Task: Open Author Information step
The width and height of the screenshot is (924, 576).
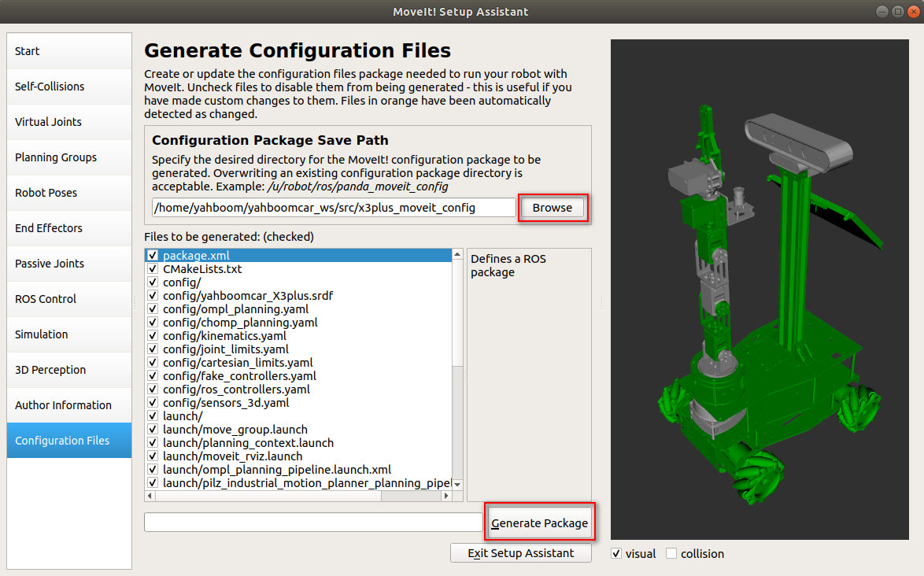Action: pyautogui.click(x=69, y=404)
